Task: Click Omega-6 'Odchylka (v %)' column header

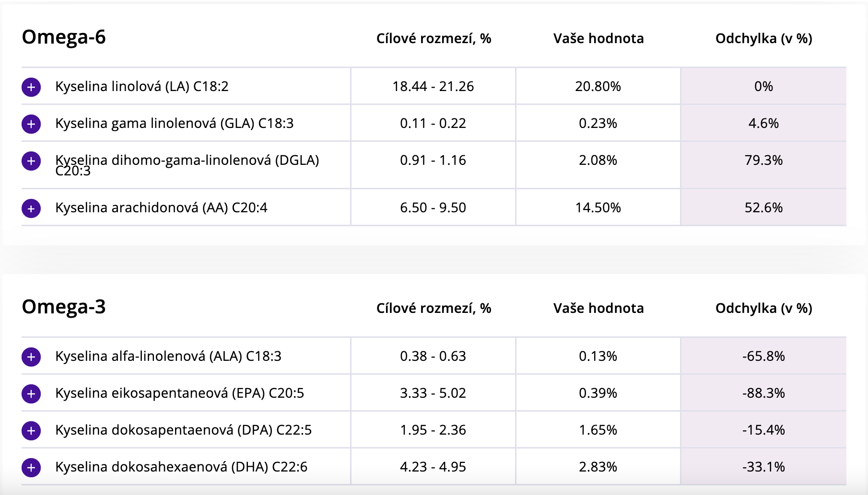Action: tap(763, 38)
